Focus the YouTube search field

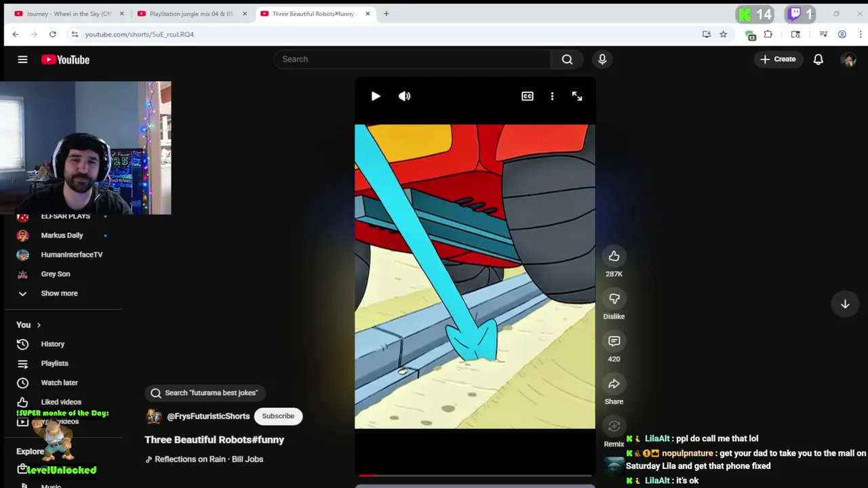click(x=412, y=59)
